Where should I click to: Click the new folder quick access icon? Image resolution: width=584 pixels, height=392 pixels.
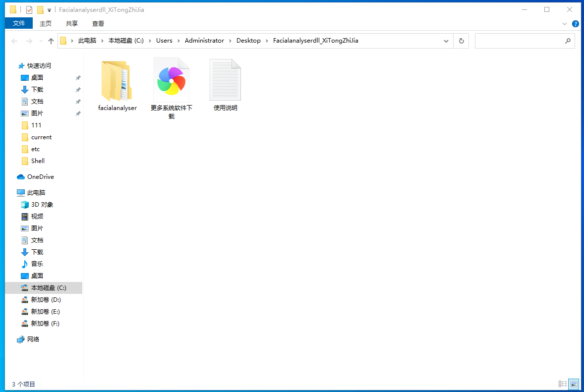pos(40,10)
